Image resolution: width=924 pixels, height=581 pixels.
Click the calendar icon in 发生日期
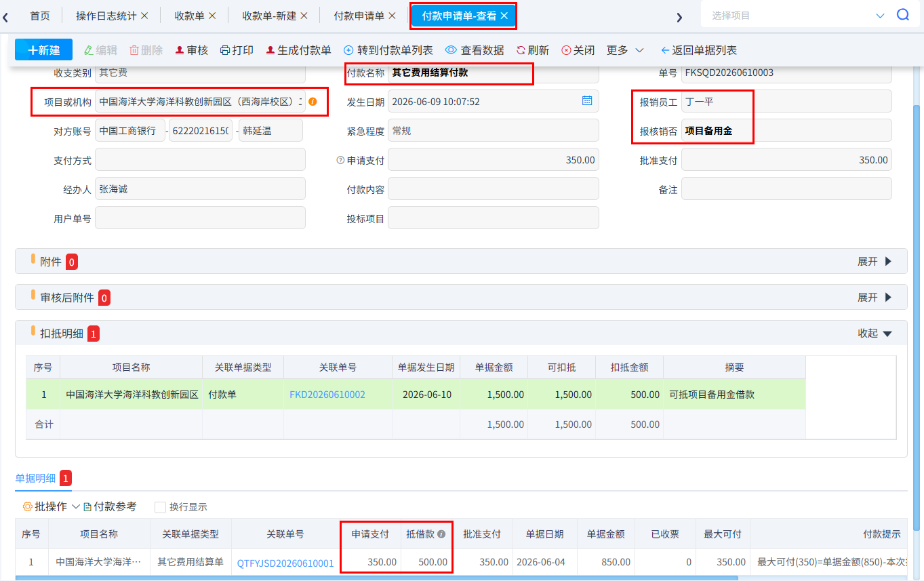tap(587, 101)
